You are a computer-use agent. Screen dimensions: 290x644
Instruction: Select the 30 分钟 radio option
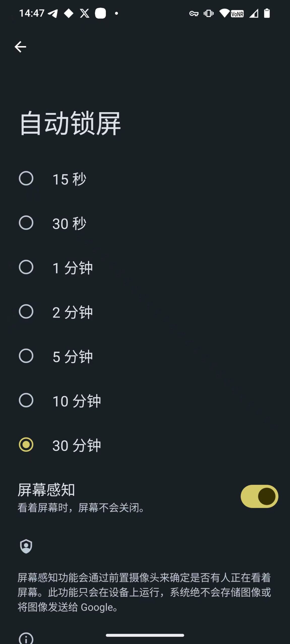26,445
